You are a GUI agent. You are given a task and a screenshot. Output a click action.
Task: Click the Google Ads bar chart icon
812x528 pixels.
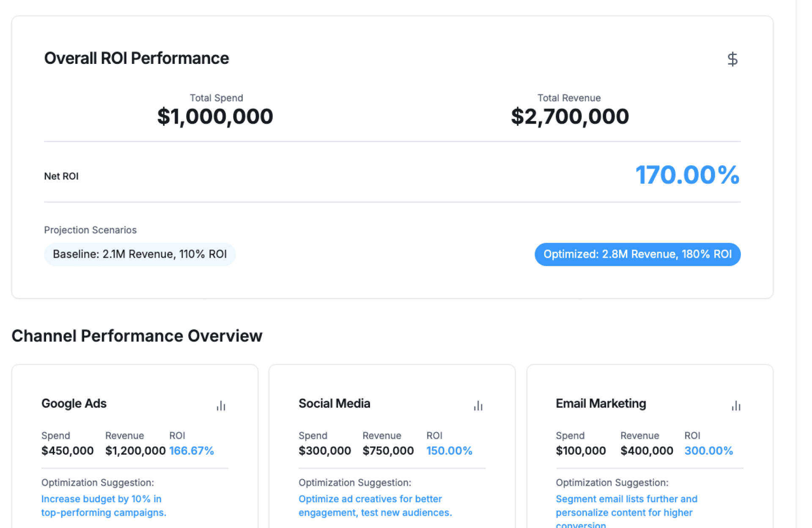[221, 406]
